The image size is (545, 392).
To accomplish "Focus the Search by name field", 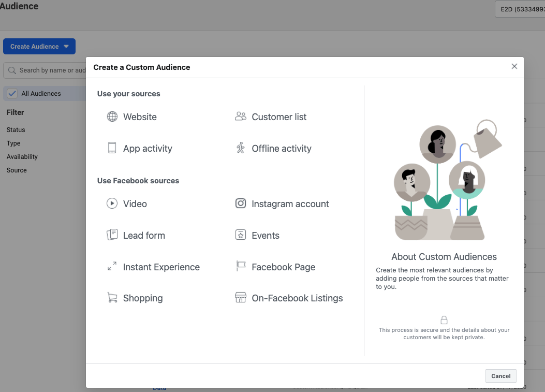I will [45, 70].
